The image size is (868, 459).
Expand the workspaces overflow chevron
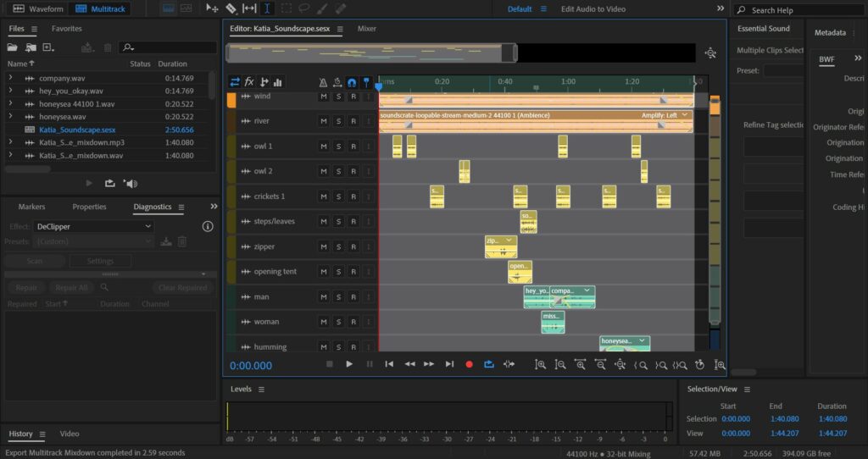(720, 8)
